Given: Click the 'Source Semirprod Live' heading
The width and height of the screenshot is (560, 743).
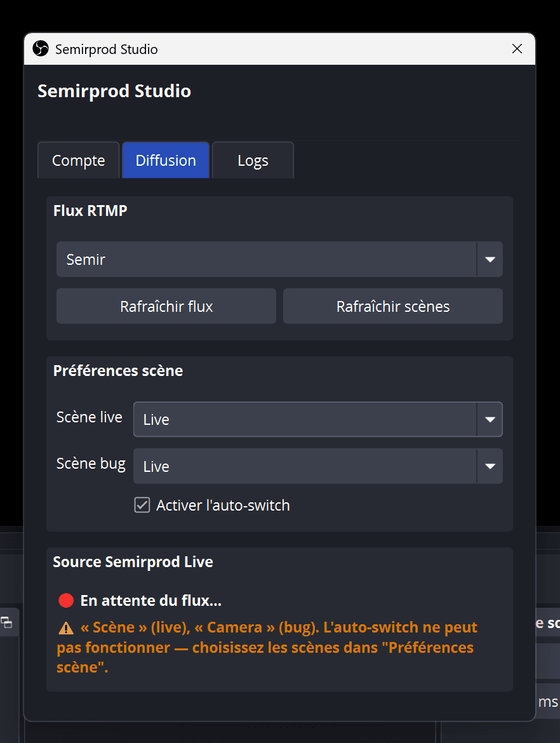Looking at the screenshot, I should tap(133, 562).
